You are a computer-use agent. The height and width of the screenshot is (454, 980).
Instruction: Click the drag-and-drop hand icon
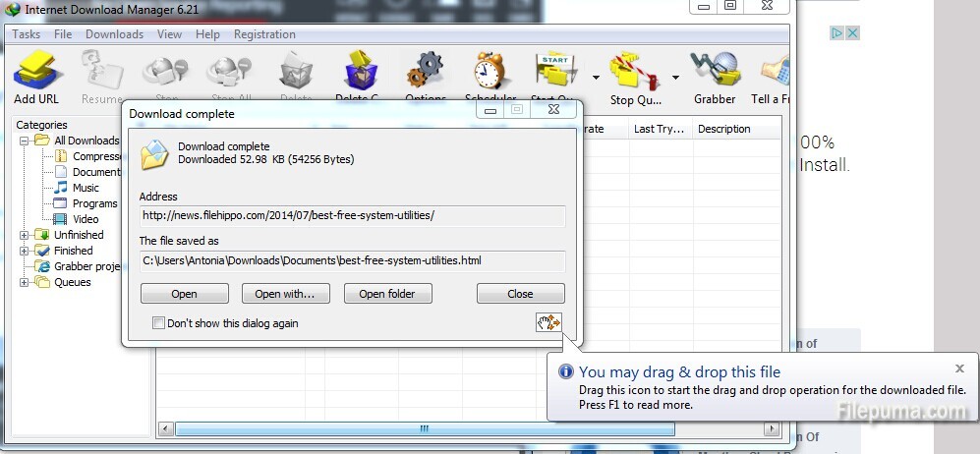(548, 322)
